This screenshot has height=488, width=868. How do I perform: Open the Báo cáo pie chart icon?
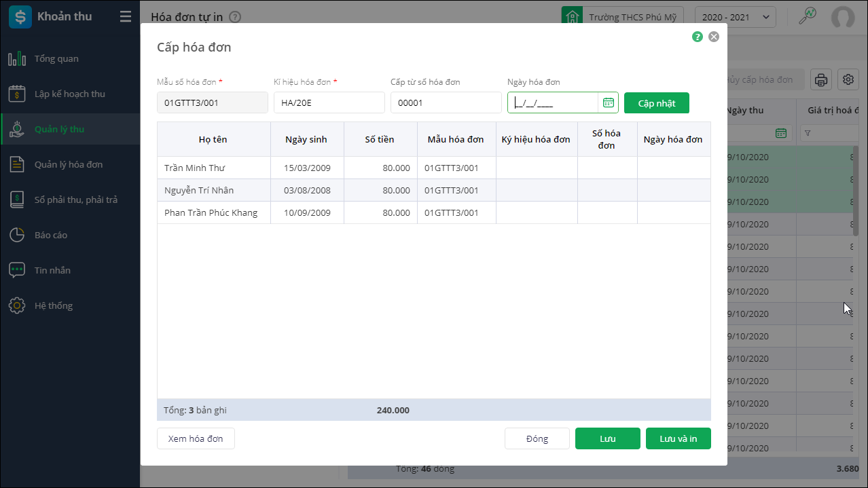pyautogui.click(x=17, y=235)
